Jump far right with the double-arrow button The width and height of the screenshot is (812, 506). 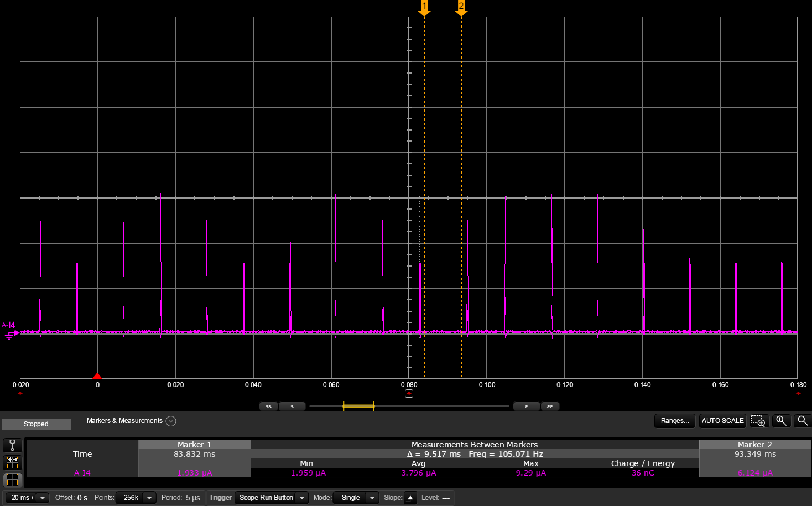(550, 406)
